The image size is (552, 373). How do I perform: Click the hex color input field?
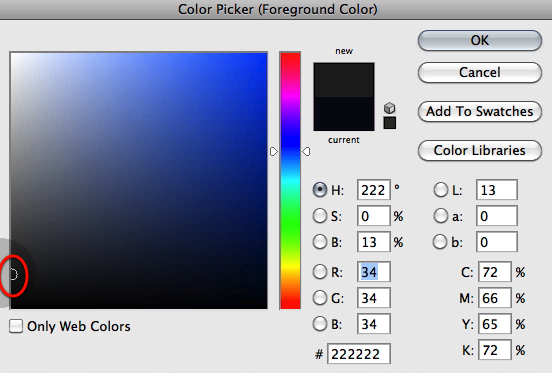coord(359,354)
